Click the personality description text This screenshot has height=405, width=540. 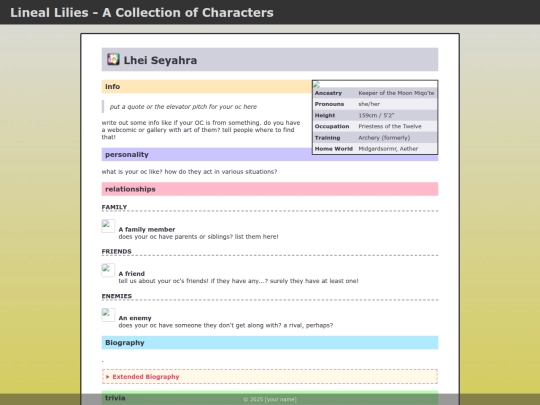[189, 172]
